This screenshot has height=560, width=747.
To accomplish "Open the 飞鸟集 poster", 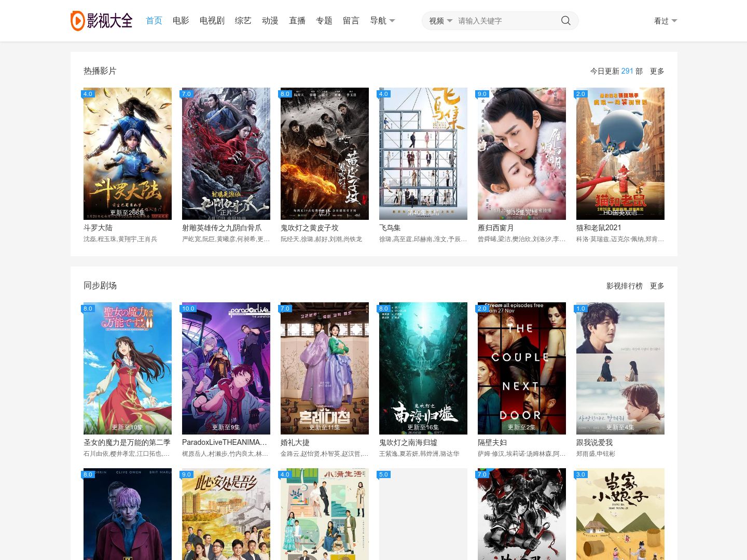I will [x=423, y=153].
